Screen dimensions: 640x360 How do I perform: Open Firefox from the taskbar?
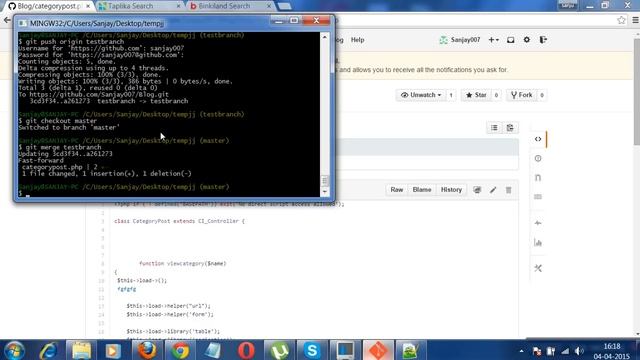pos(147,350)
